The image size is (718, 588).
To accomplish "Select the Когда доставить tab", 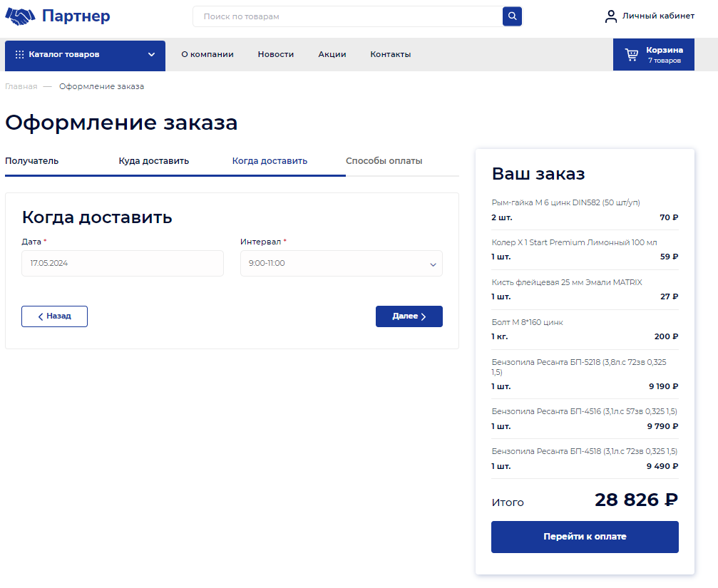I will point(270,161).
